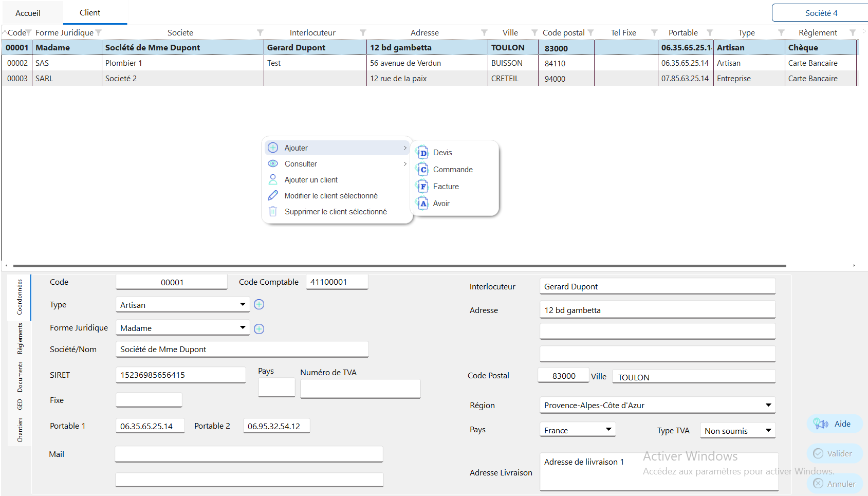Filter the Règlement column
This screenshot has width=868, height=496.
pyautogui.click(x=853, y=32)
